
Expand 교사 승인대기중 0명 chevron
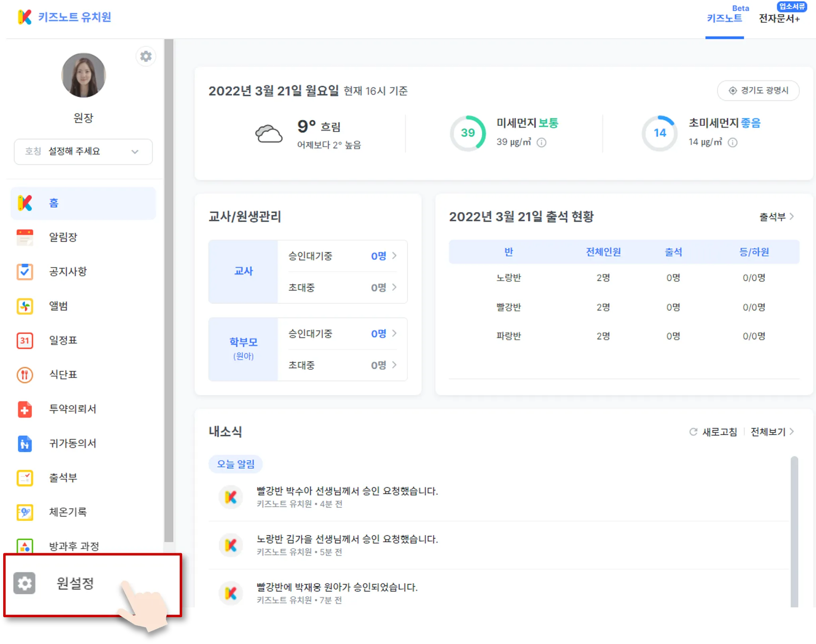click(x=394, y=256)
